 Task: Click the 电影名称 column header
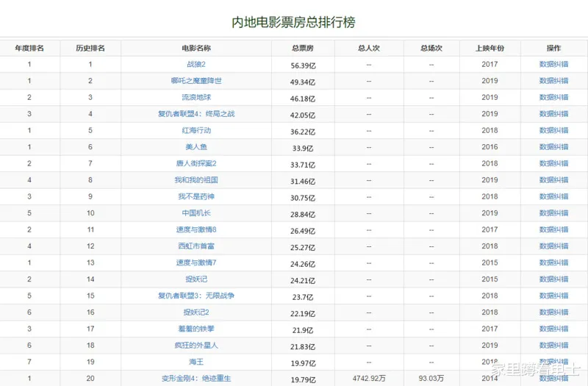pyautogui.click(x=196, y=48)
